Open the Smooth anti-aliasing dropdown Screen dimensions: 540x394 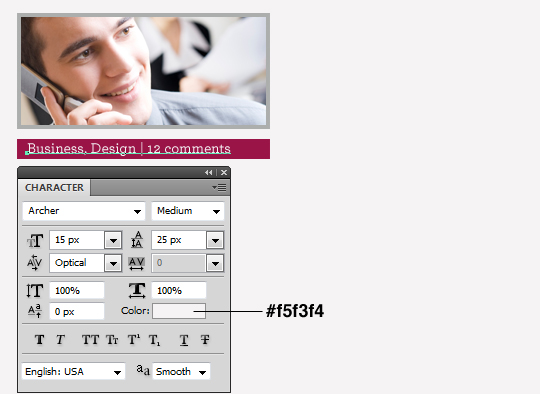coord(181,371)
